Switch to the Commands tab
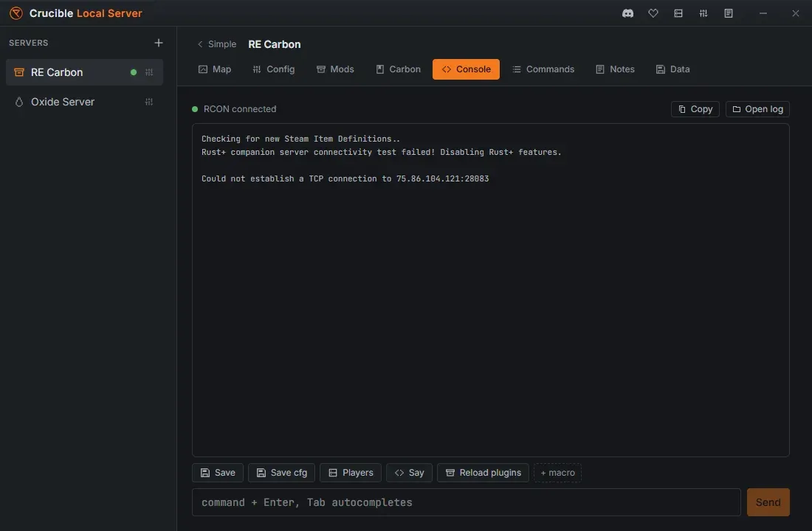 click(x=543, y=69)
